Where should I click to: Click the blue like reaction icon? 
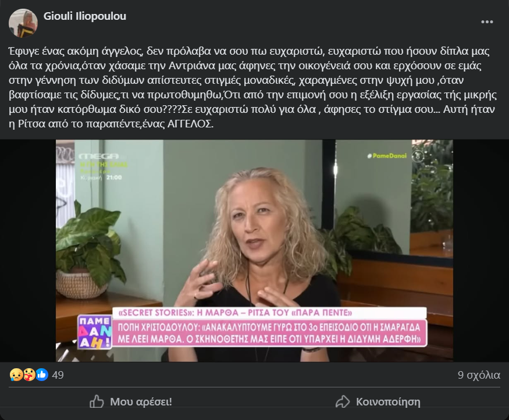pos(42,375)
